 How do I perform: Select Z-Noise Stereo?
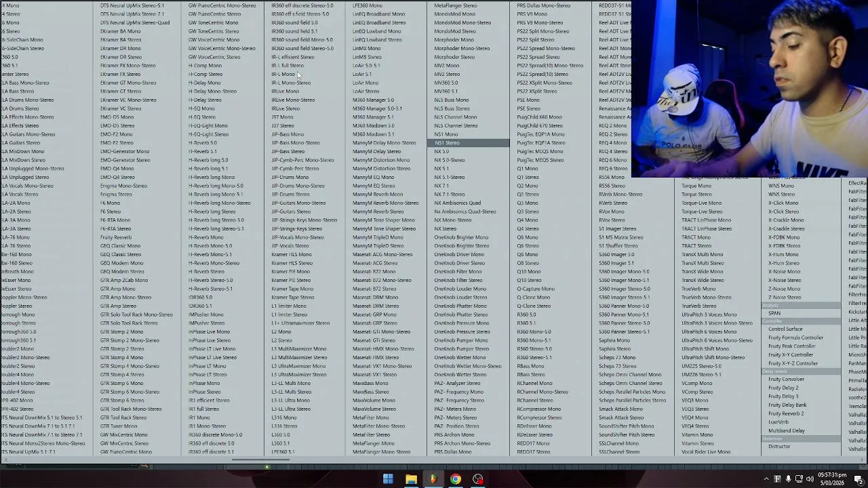click(x=785, y=298)
